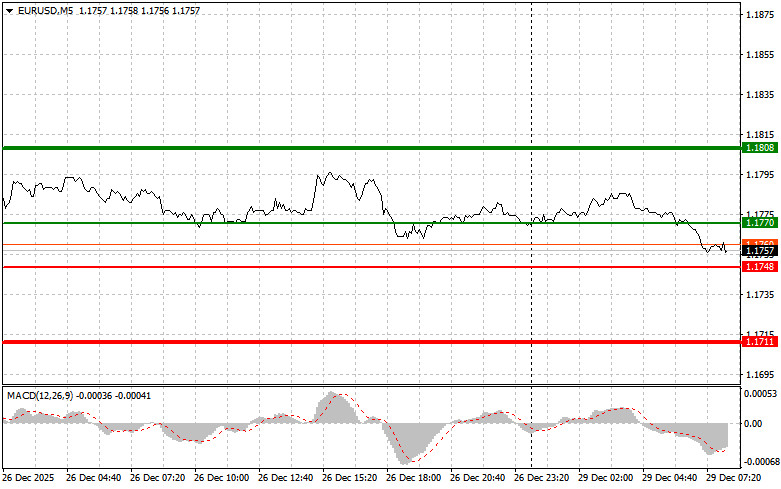
Task: Click the -0.00068 MACD scale value
Action: (x=760, y=461)
